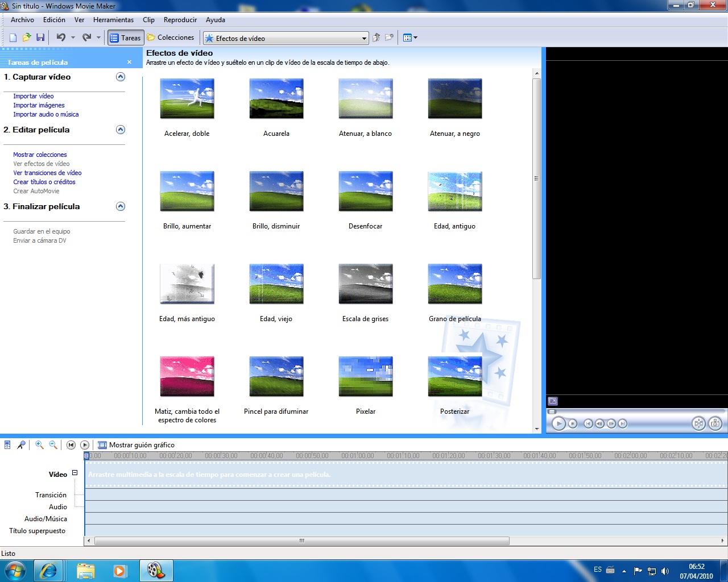Select the 'Establecer niveles de audio' timeline icon
The width and height of the screenshot is (728, 582).
7,444
